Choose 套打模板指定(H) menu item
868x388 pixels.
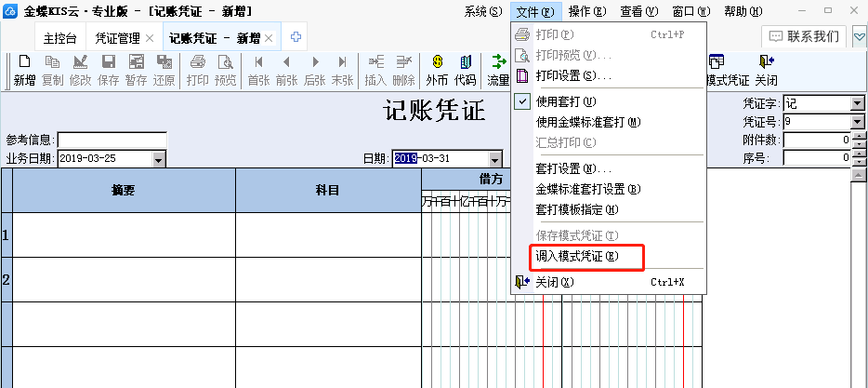point(608,209)
